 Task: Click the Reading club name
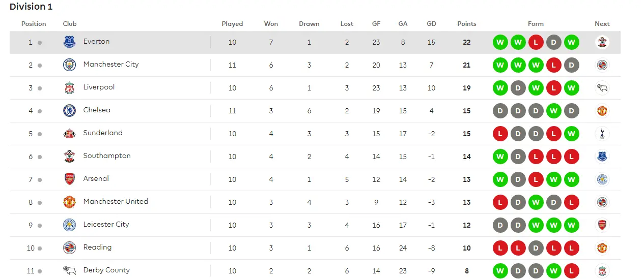point(97,247)
